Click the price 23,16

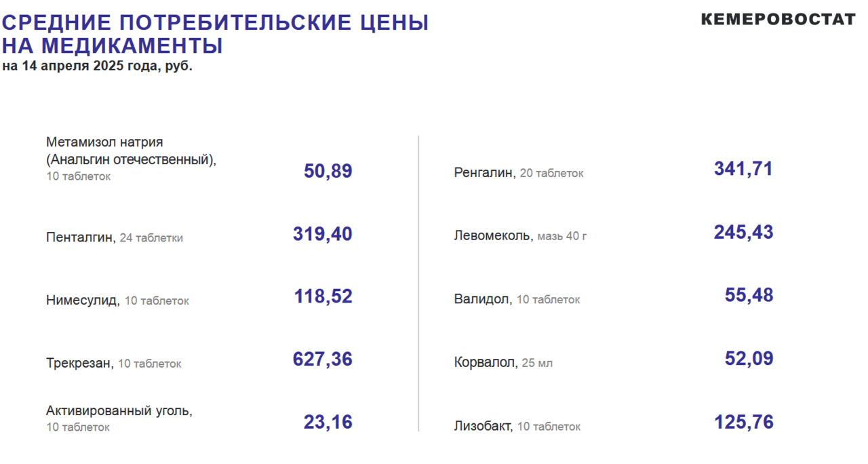[x=328, y=423]
